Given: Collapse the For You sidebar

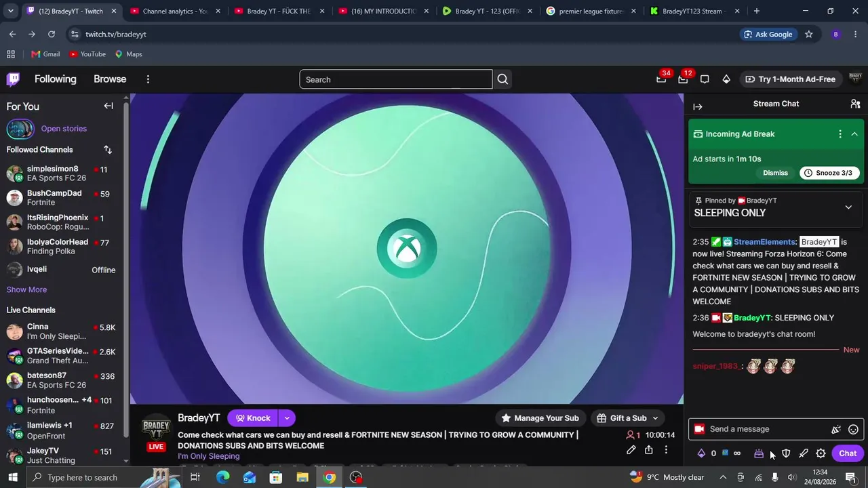Looking at the screenshot, I should click(108, 106).
